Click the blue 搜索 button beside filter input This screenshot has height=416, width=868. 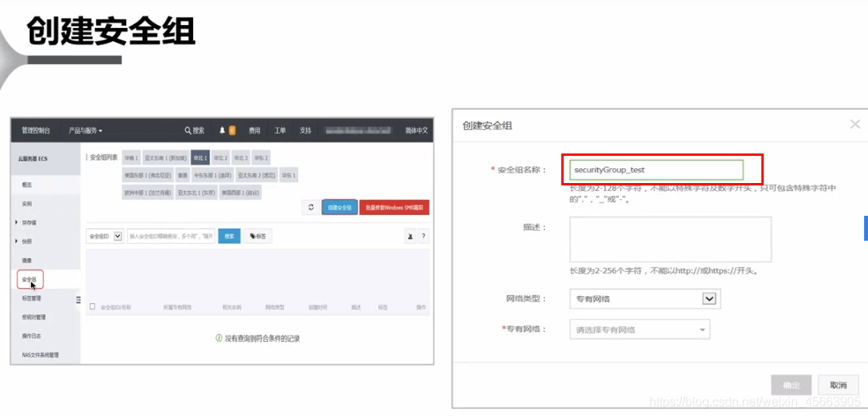(229, 236)
